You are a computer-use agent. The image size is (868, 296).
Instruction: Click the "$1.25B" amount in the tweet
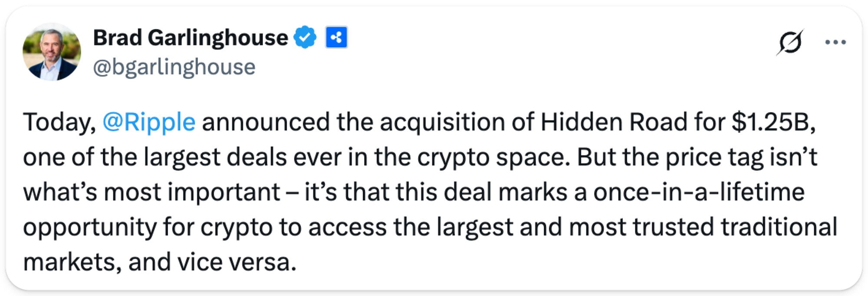773,122
